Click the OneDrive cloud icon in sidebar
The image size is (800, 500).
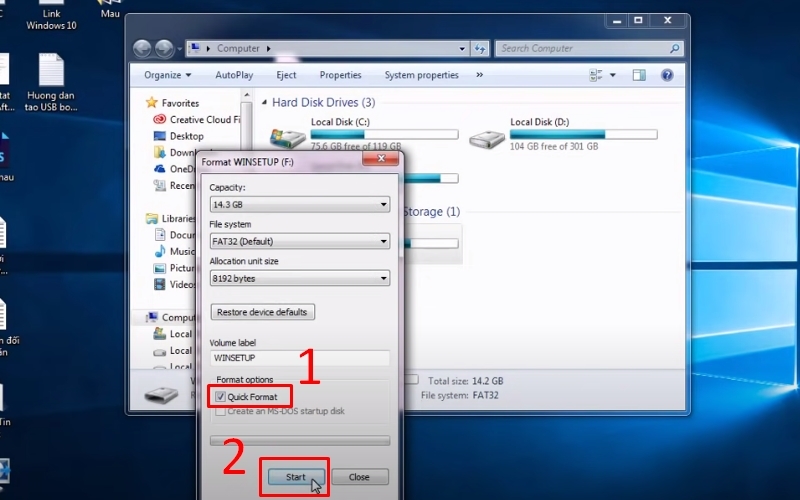pos(160,169)
